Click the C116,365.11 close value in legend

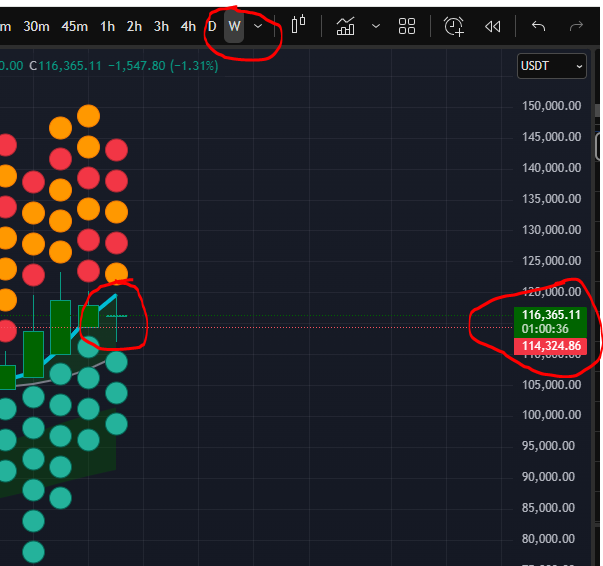65,66
